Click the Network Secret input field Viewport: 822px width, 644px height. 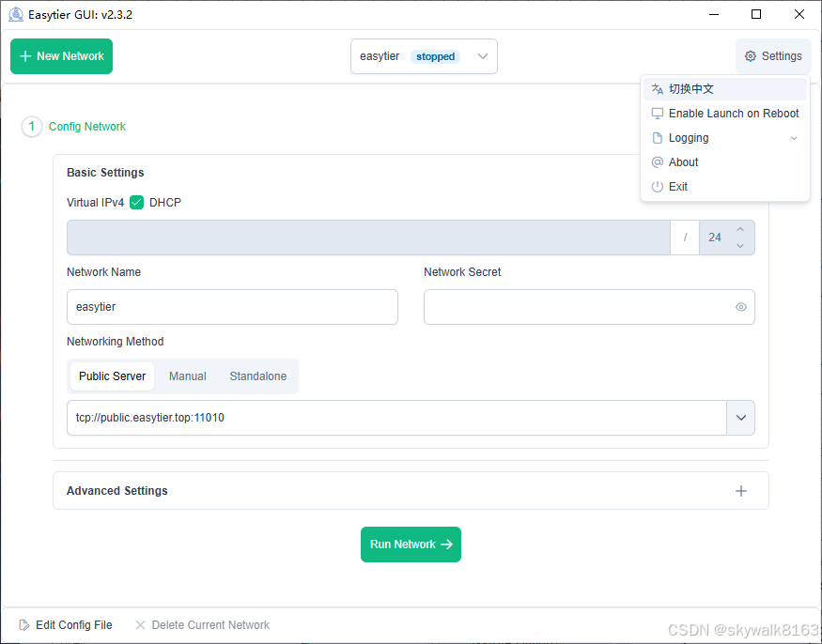point(589,307)
